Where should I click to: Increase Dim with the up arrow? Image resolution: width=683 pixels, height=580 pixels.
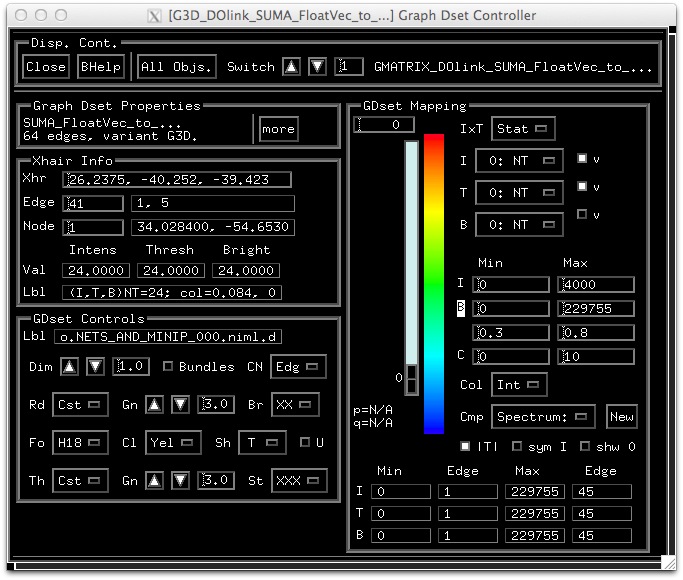(x=70, y=367)
